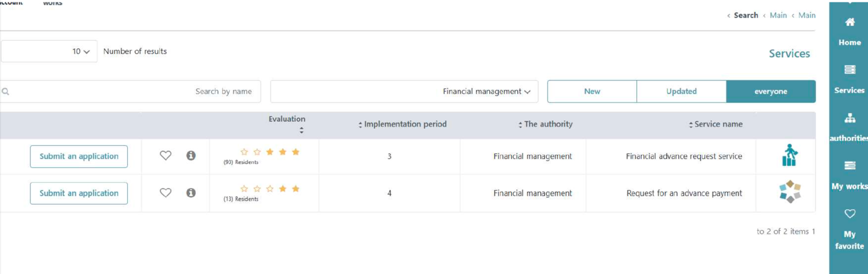This screenshot has width=868, height=274.
Task: Favorite the Request for an advance payment
Action: 166,193
